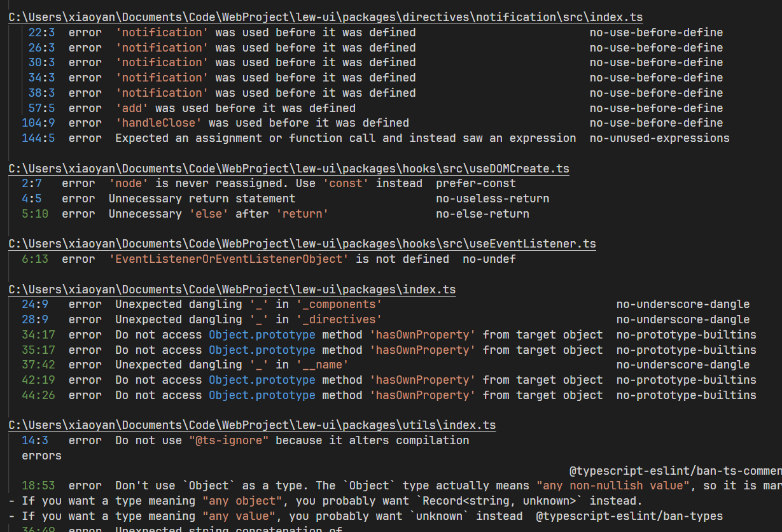Click location 28:9 for '_directives' error
Screen dimensions: 782x532
(x=35, y=319)
